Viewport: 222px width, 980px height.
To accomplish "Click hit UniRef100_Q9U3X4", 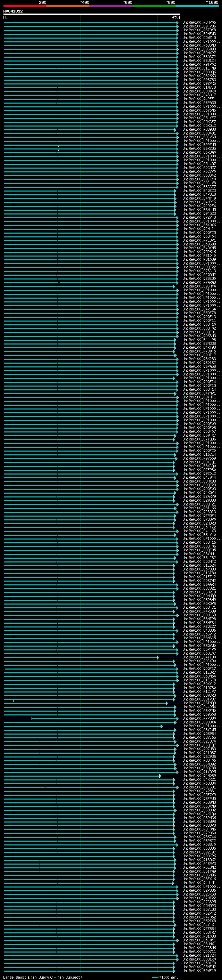I will click(x=199, y=722).
